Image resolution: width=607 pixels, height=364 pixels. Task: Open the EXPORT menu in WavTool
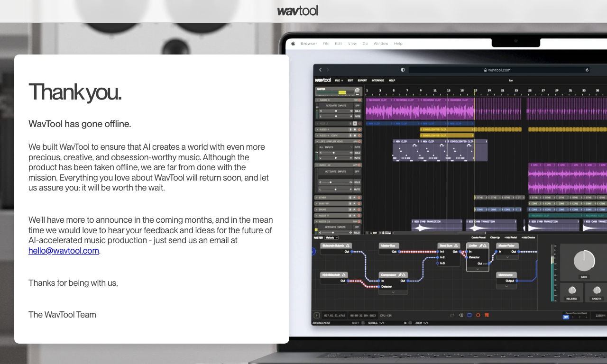click(362, 81)
